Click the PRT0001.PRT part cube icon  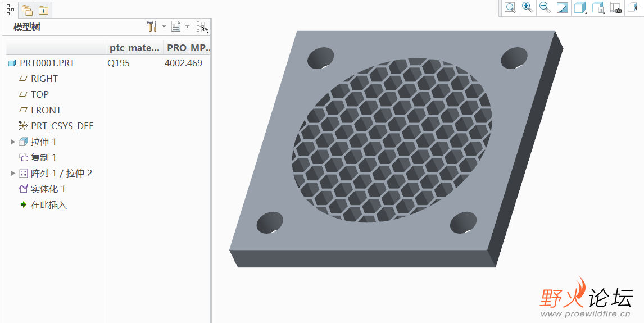[x=12, y=63]
